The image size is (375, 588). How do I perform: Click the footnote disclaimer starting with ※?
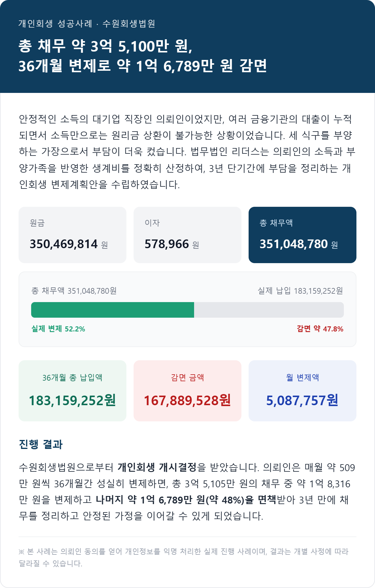(184, 557)
